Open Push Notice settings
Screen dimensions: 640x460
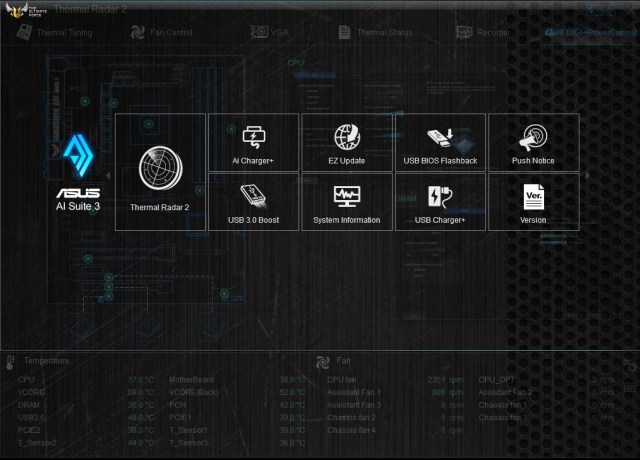533,142
